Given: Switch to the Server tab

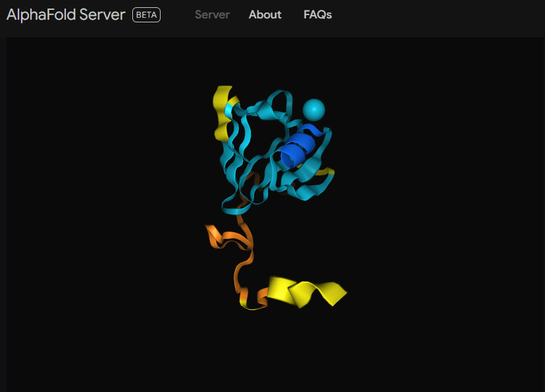Looking at the screenshot, I should [x=212, y=14].
